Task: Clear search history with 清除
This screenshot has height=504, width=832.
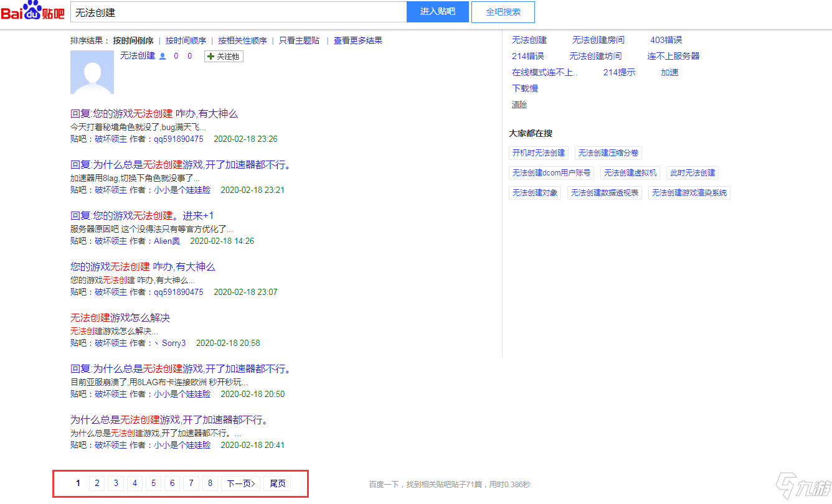Action: pyautogui.click(x=519, y=105)
